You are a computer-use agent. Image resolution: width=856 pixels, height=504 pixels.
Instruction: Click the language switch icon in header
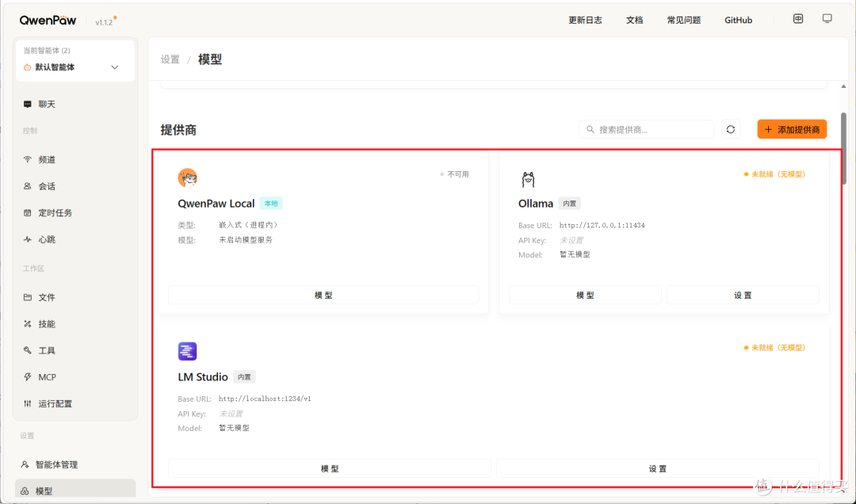click(x=798, y=19)
